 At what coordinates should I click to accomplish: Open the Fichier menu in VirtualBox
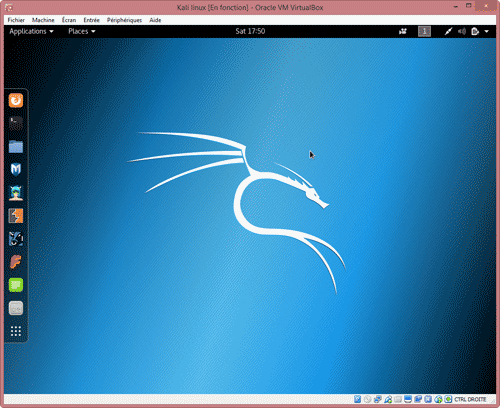tap(16, 20)
